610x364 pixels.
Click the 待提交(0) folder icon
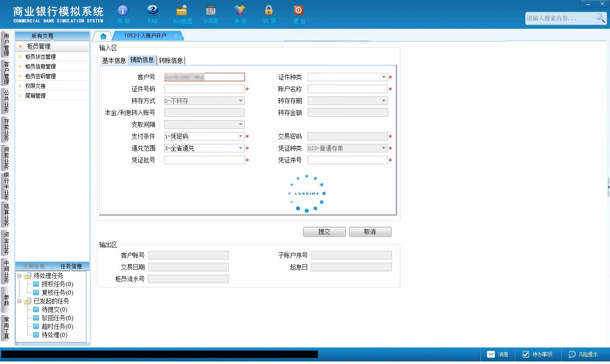click(36, 309)
